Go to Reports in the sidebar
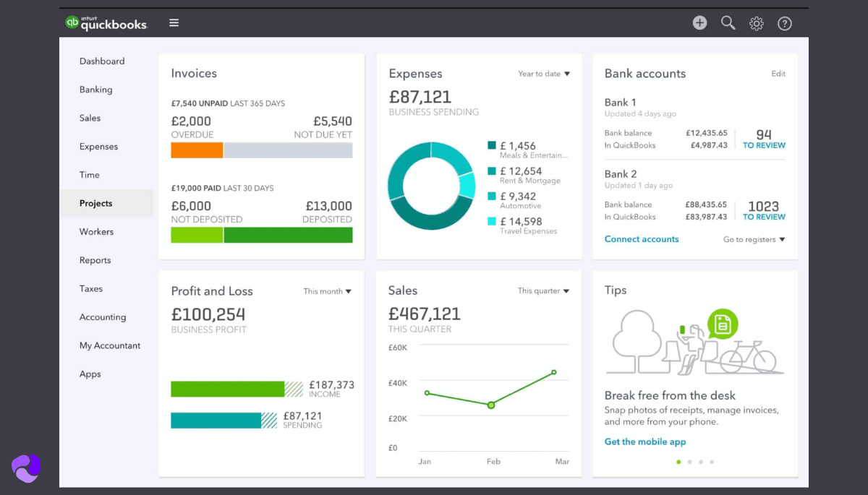 [x=95, y=260]
